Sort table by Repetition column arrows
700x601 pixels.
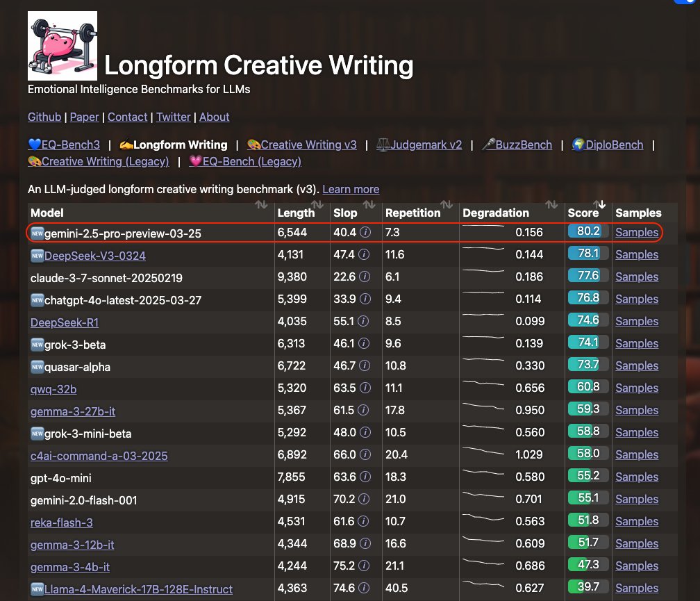click(447, 204)
